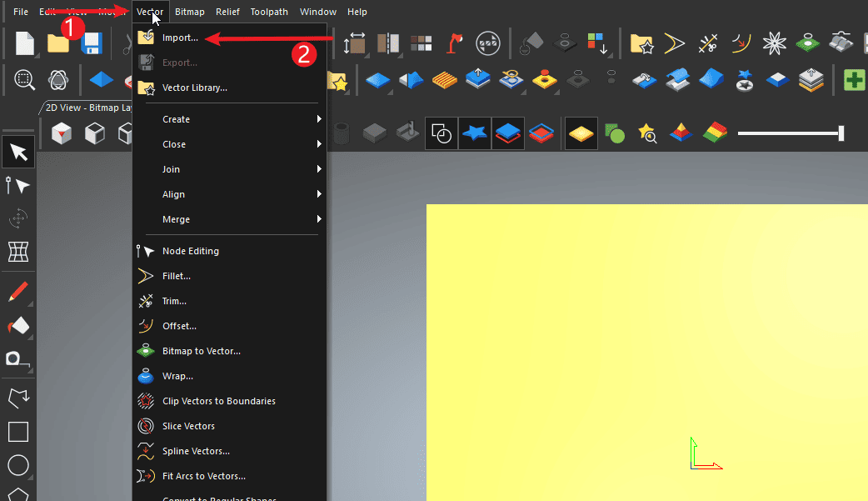
Task: Pick the Create Circle tool
Action: [18, 465]
